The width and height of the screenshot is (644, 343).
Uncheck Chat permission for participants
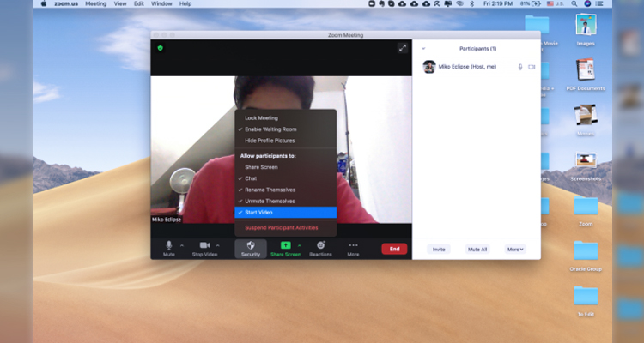285,178
